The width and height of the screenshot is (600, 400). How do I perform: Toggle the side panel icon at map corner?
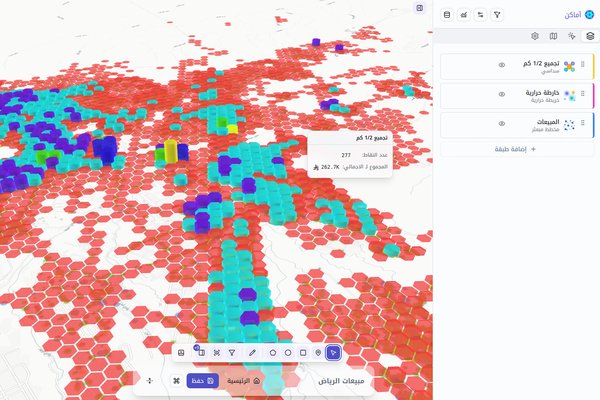(x=420, y=8)
